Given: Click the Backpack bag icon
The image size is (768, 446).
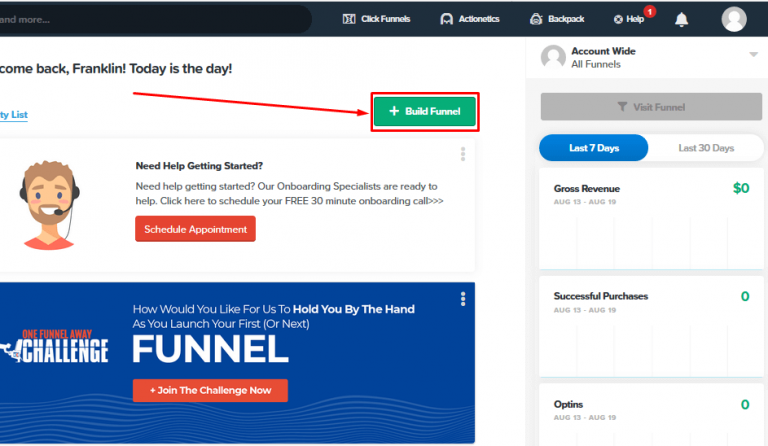Looking at the screenshot, I should tap(536, 19).
